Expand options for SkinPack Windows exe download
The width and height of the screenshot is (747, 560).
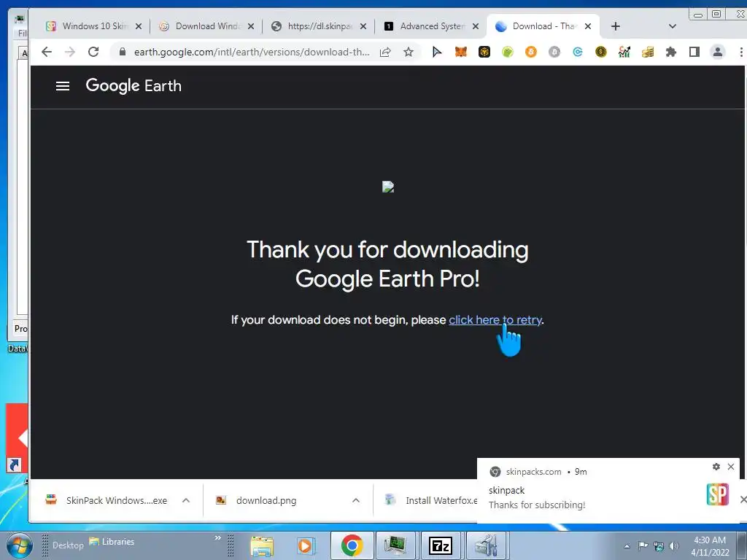tap(186, 500)
